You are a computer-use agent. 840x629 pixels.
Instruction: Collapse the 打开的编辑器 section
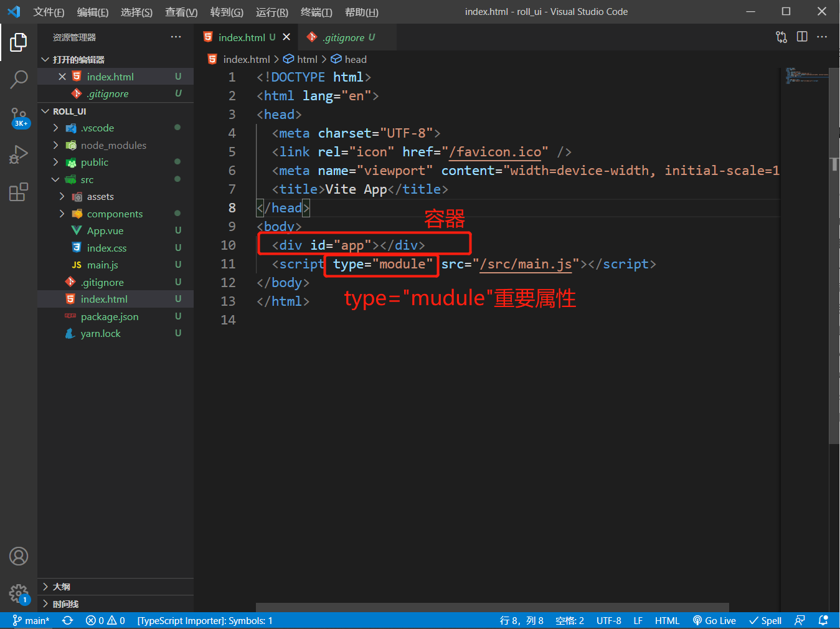[115, 59]
